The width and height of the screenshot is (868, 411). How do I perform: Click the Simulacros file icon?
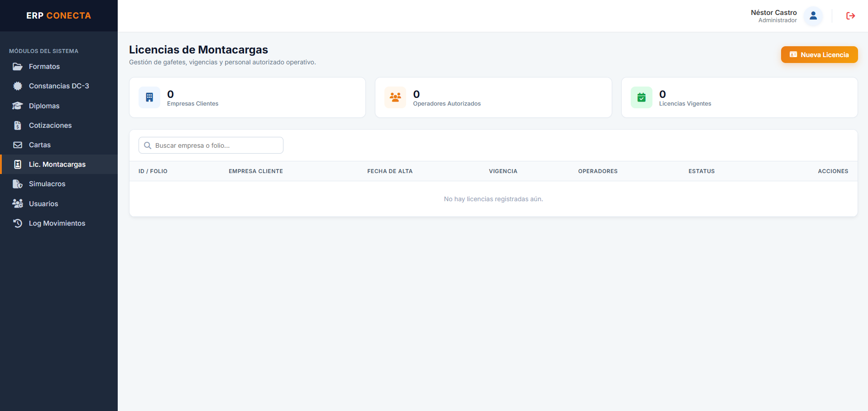[x=18, y=184]
